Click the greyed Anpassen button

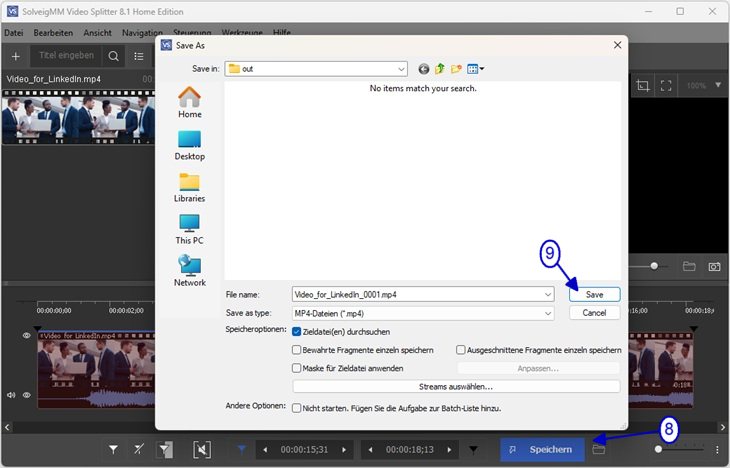tap(538, 368)
